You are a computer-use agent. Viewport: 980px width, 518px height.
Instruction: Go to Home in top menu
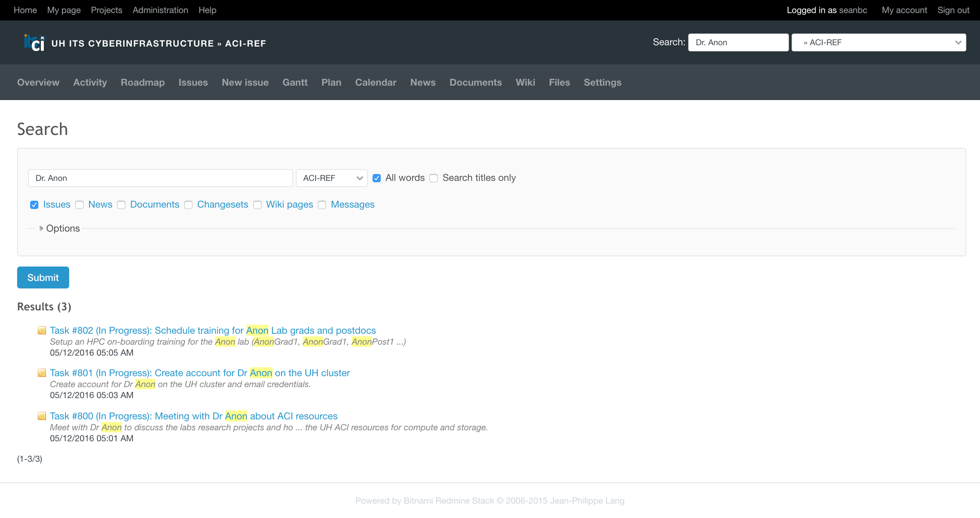click(25, 10)
